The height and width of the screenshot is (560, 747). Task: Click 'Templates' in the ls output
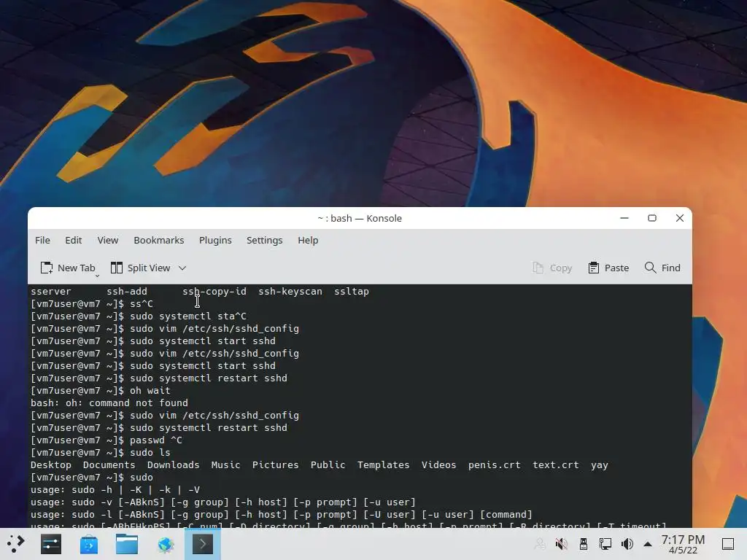(384, 464)
